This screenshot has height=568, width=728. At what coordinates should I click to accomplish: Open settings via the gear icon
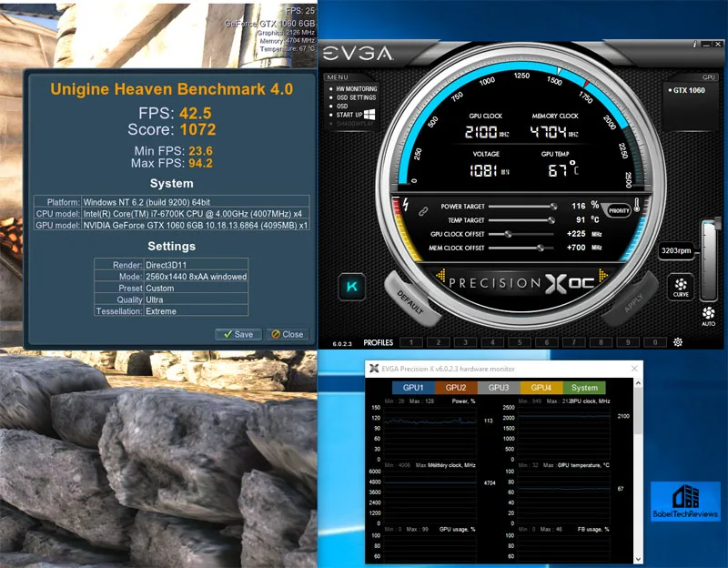(677, 342)
